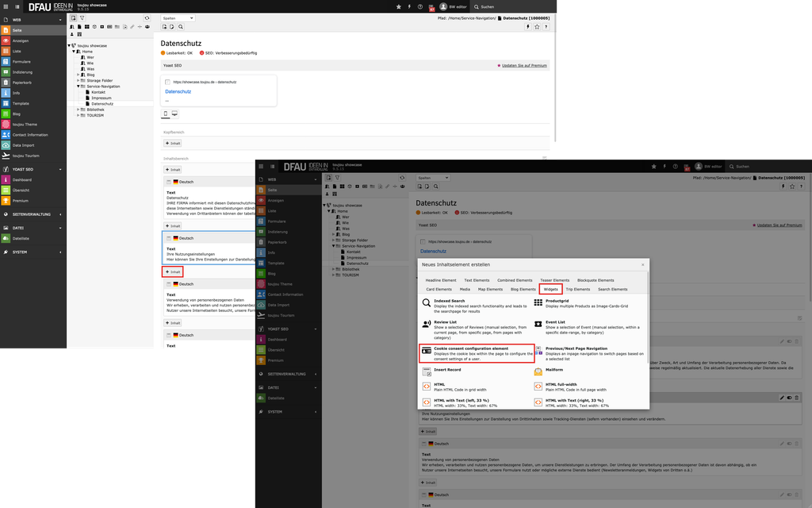Close the Neues Inhaltselement erstellen dialog
Image resolution: width=812 pixels, height=508 pixels.
642,264
